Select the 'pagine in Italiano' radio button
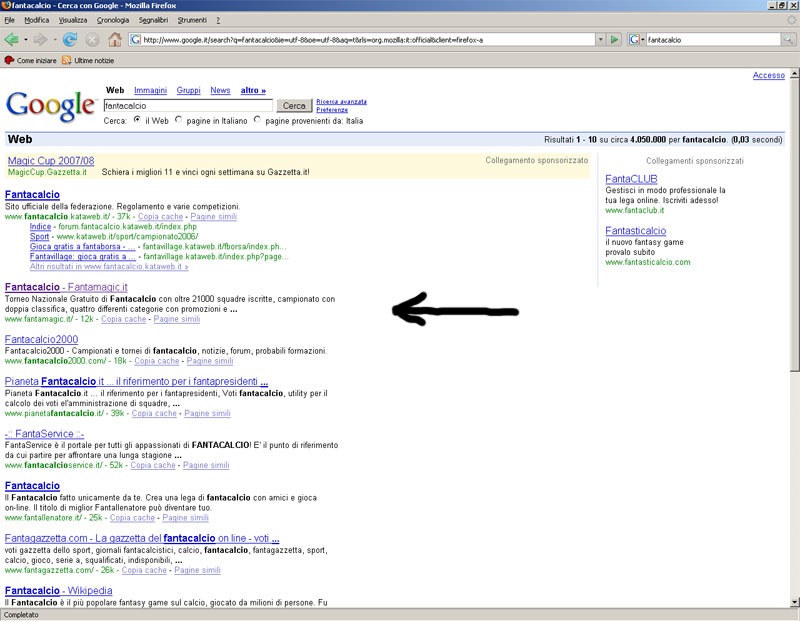This screenshot has height=621, width=800. click(x=178, y=120)
